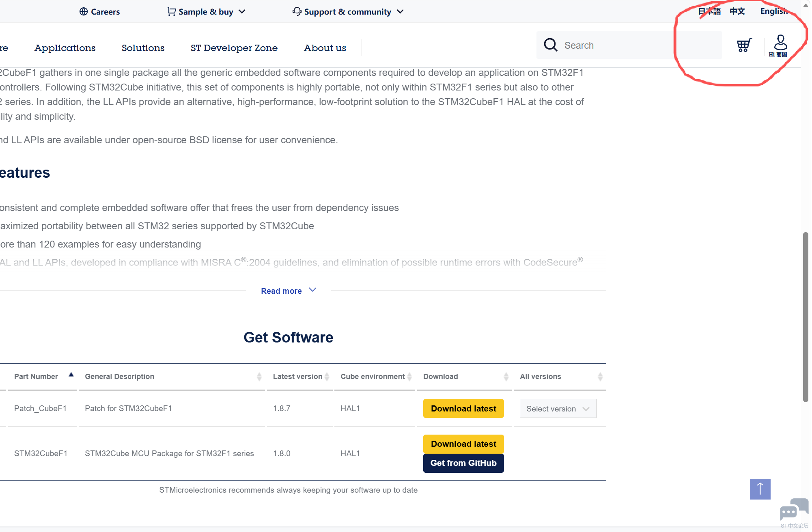The height and width of the screenshot is (532, 812).
Task: Click the page vertical scrollbar thumb
Action: [806, 317]
